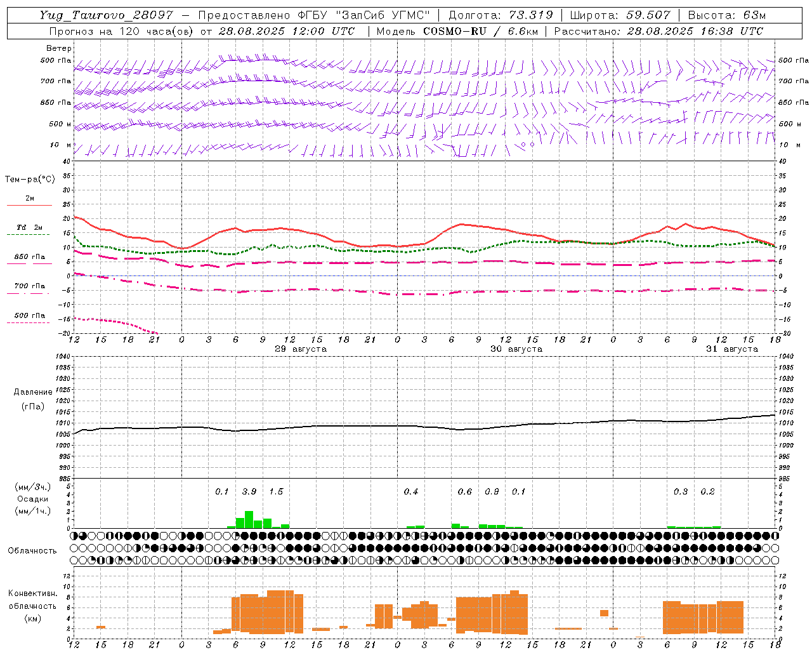This screenshot has width=812, height=650.
Task: Click the 0.2 precipitation amount value
Action: (x=707, y=492)
